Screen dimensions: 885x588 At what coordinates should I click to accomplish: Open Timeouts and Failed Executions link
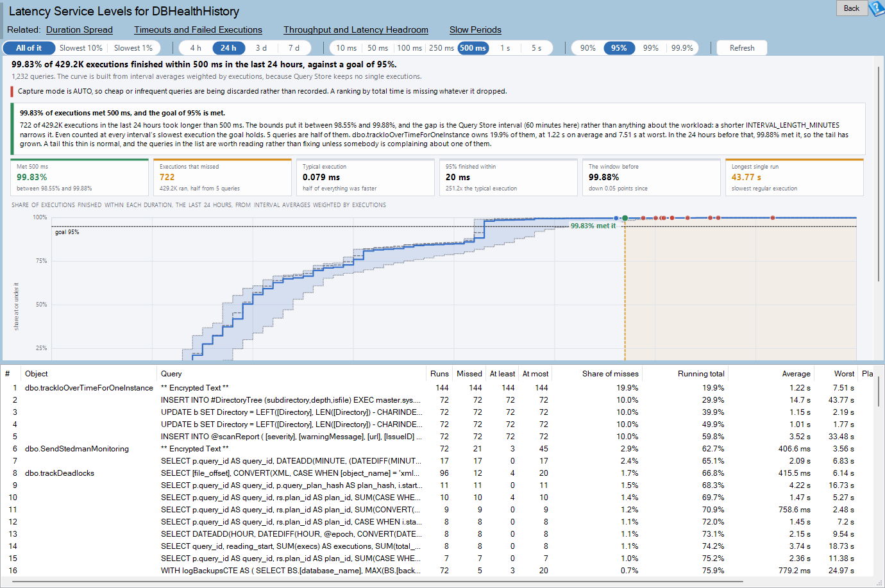pos(198,29)
